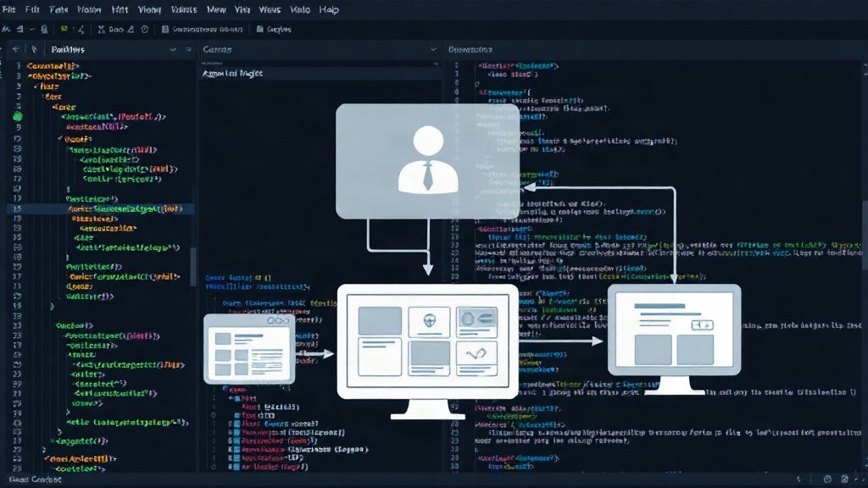Click the small button inside right monitor
The height and width of the screenshot is (488, 868).
pos(702,324)
